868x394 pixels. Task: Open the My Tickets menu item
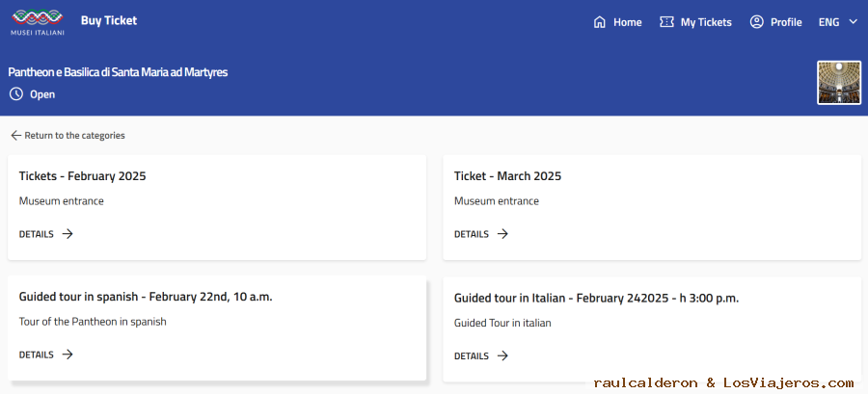pos(695,22)
